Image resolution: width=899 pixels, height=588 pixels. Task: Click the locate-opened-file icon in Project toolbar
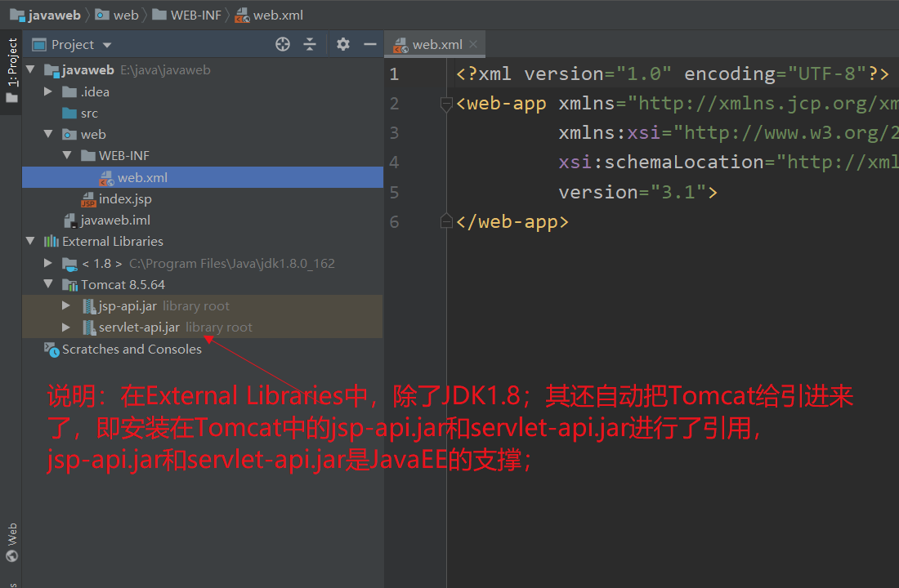282,44
